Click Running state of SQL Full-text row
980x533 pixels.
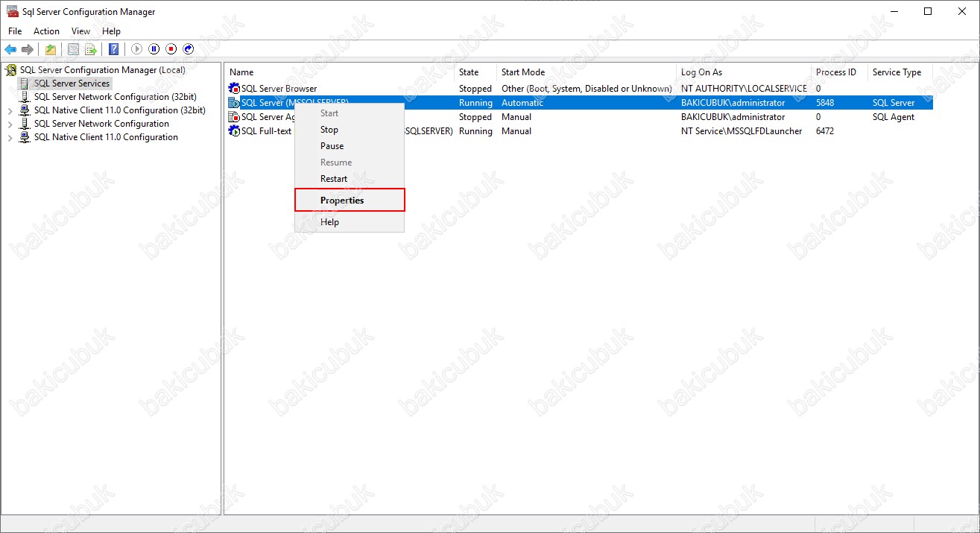pyautogui.click(x=475, y=131)
